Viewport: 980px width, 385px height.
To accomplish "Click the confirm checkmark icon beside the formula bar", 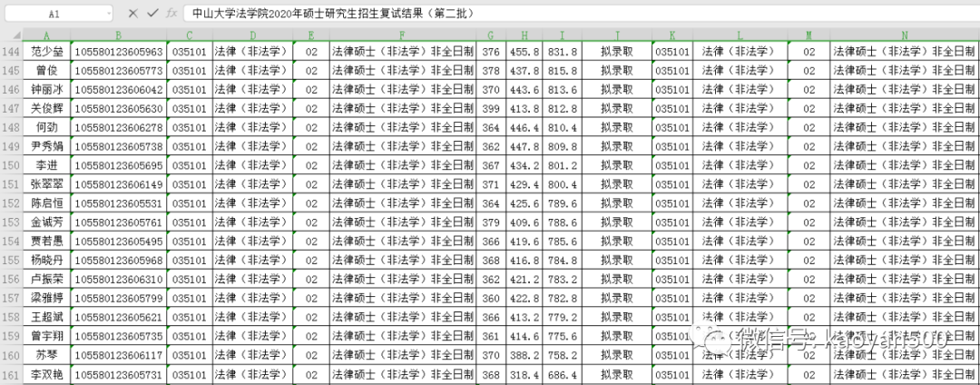I will (x=152, y=13).
